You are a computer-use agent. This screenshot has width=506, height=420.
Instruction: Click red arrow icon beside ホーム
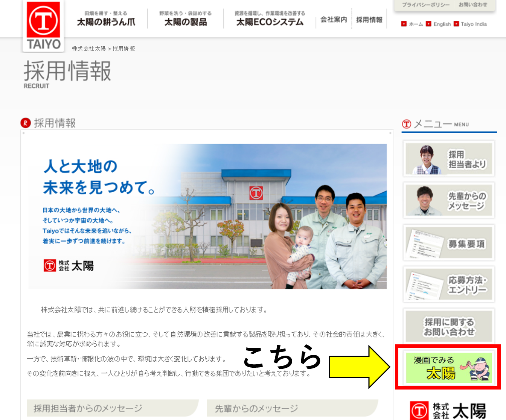[404, 24]
